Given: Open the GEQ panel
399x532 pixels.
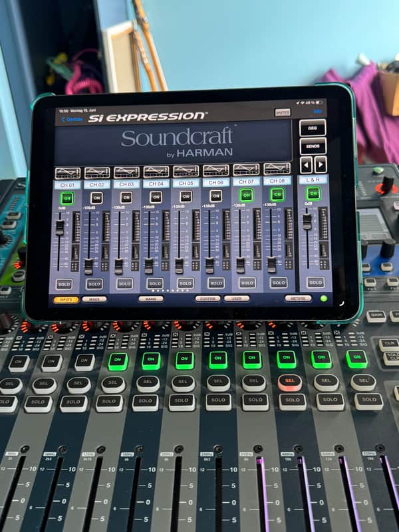Looking at the screenshot, I should [x=313, y=128].
